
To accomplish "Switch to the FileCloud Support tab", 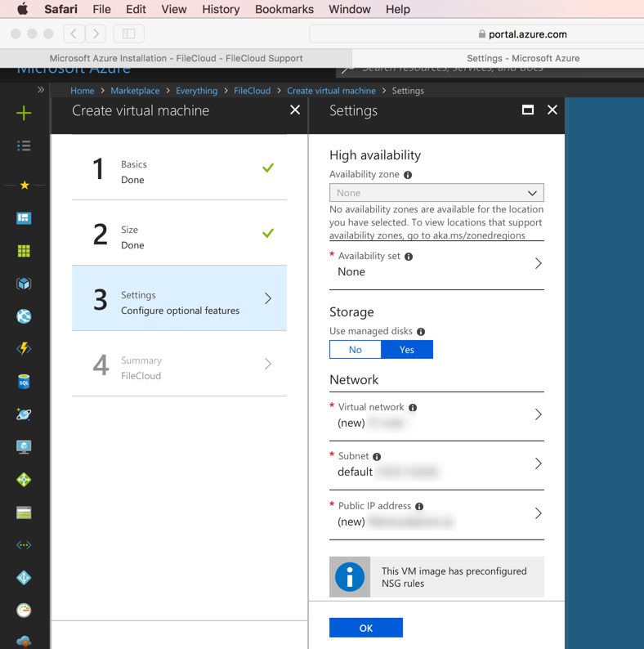I will 176,58.
